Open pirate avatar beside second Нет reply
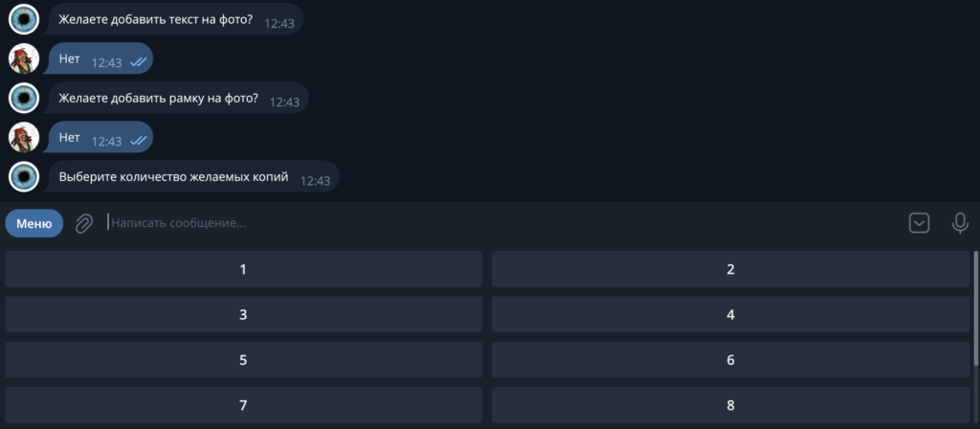Viewport: 980px width, 429px height. point(24,138)
